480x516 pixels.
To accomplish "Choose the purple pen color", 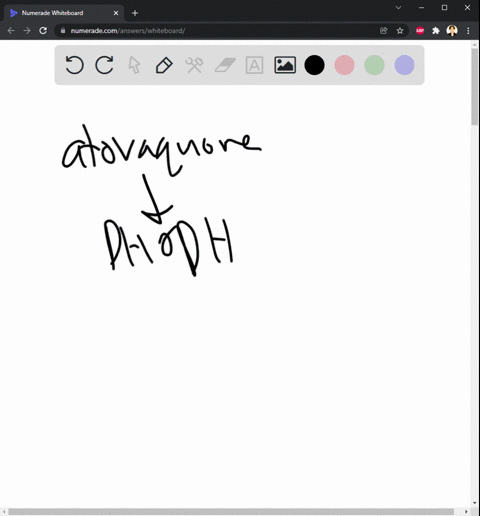I will (404, 65).
